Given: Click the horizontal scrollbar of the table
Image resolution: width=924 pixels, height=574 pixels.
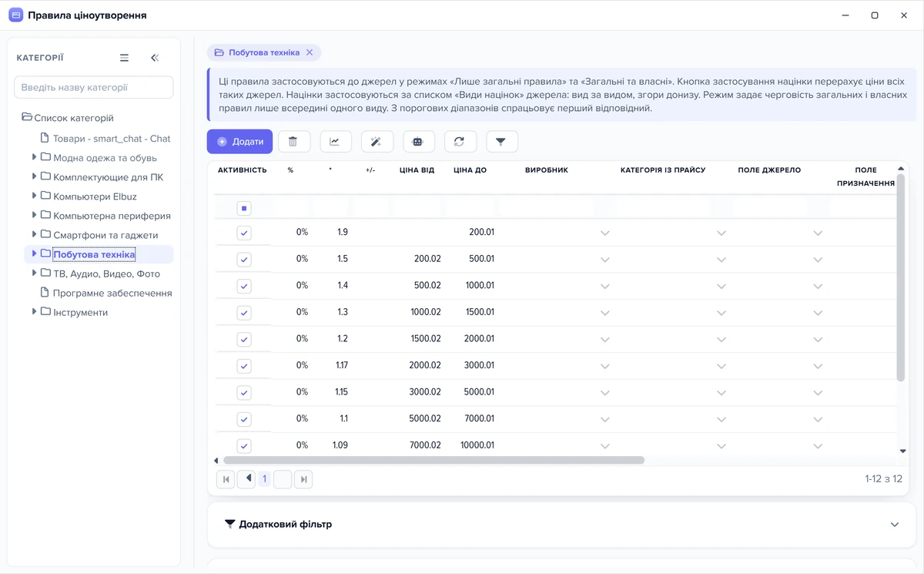Looking at the screenshot, I should [x=434, y=461].
